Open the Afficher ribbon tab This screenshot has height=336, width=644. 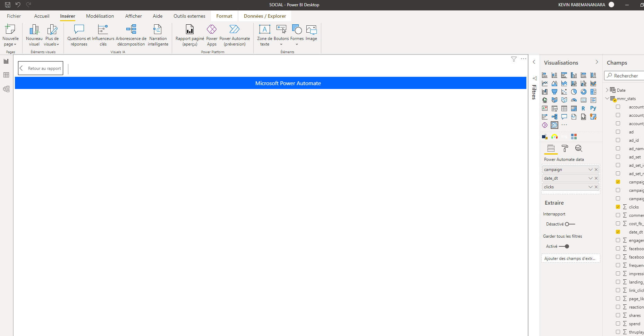[x=134, y=16]
